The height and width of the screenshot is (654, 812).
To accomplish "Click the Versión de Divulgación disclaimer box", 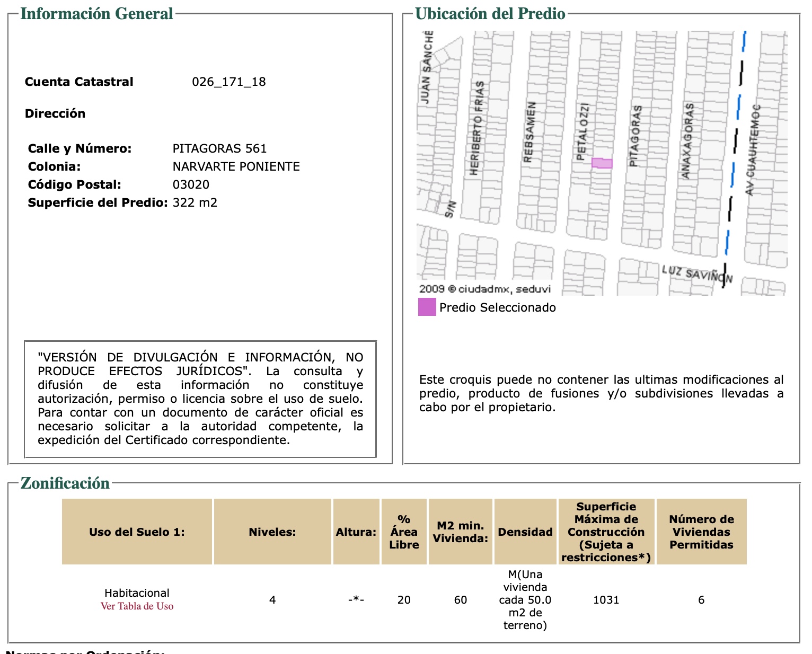I will pos(200,399).
